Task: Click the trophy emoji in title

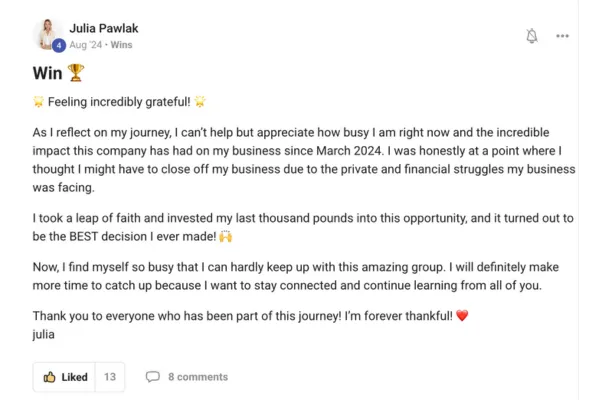Action: coord(76,73)
